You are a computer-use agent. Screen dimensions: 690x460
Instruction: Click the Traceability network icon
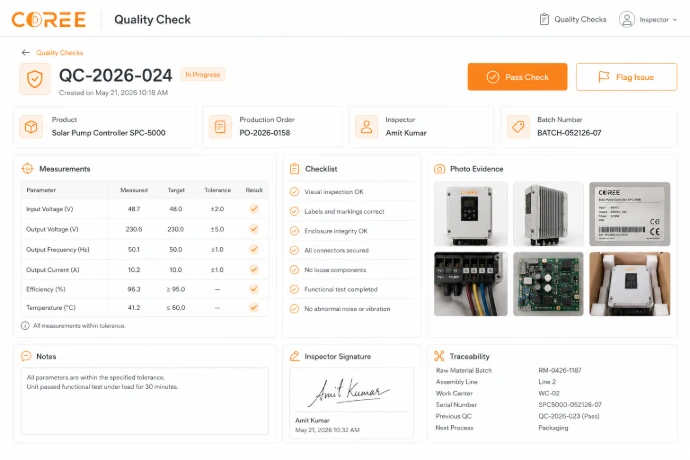(439, 356)
